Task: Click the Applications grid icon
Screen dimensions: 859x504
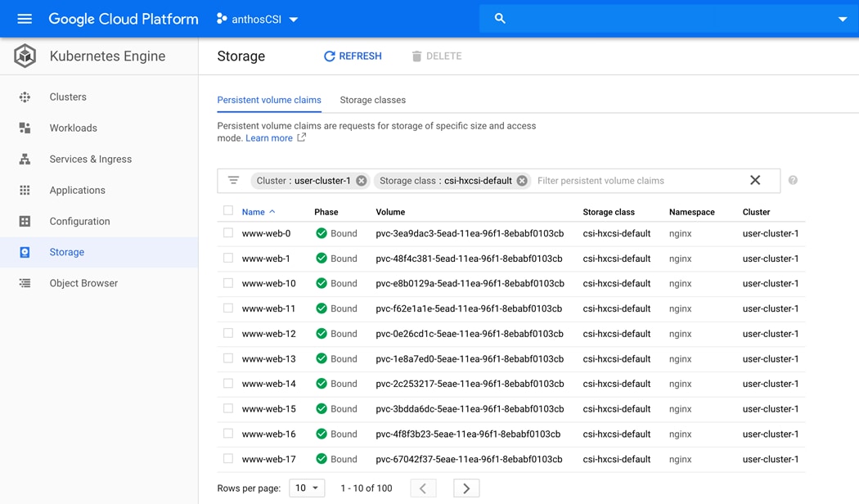Action: point(25,190)
